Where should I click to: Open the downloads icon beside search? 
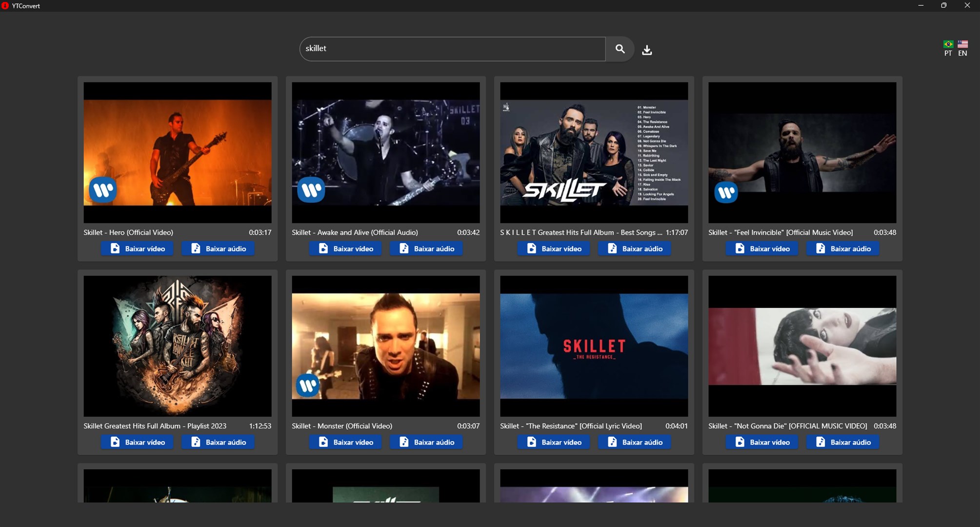point(647,50)
